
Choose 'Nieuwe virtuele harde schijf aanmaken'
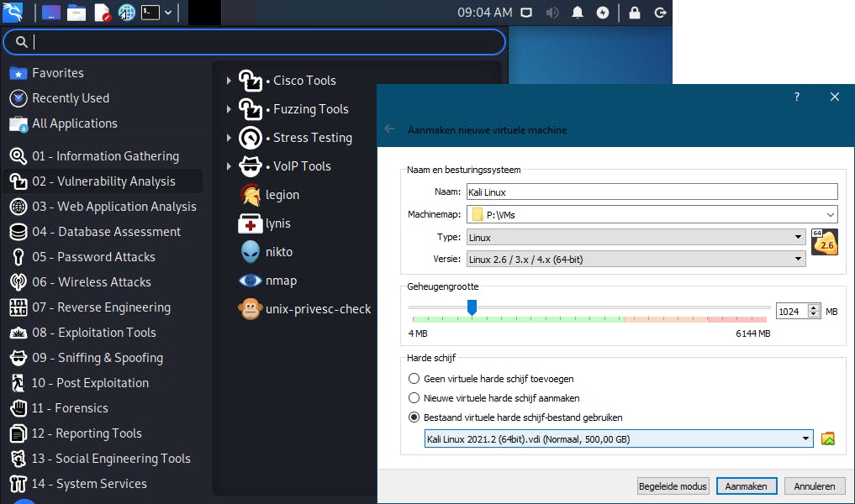tap(414, 398)
